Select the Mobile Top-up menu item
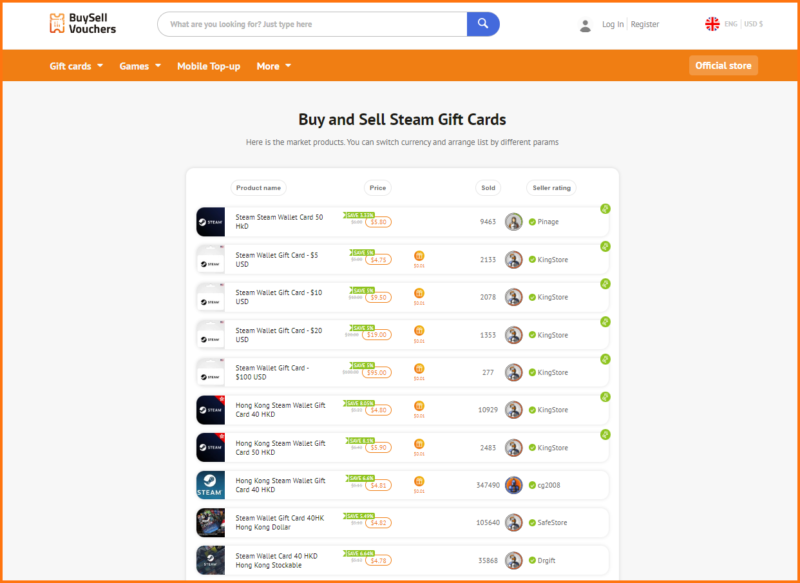800x583 pixels. point(208,65)
